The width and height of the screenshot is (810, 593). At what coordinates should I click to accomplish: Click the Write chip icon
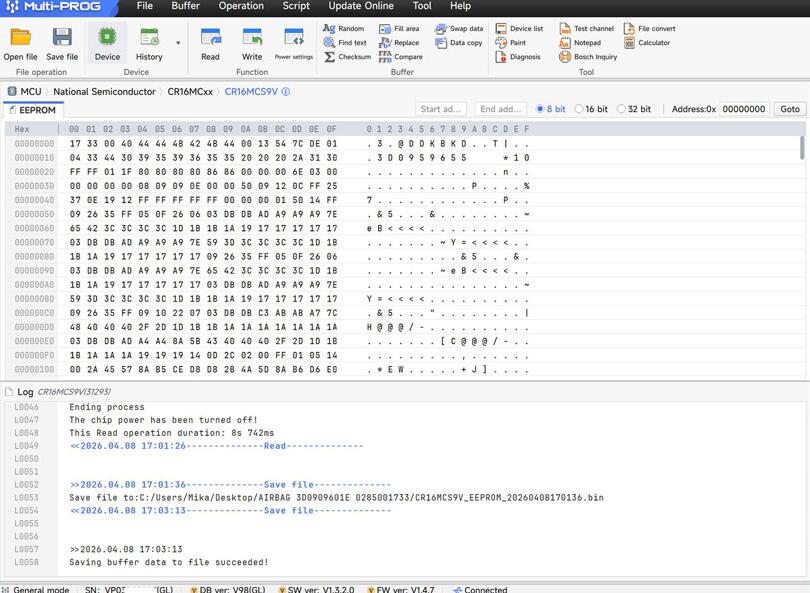[252, 39]
